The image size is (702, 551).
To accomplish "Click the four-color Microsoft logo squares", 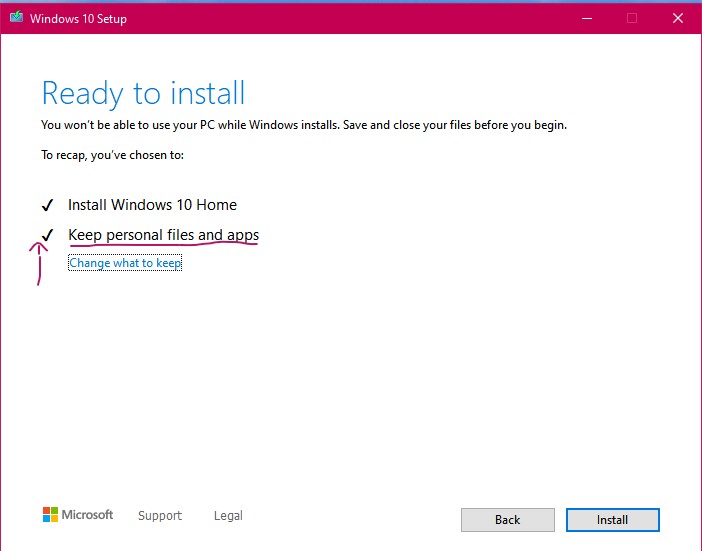I will pos(50,515).
